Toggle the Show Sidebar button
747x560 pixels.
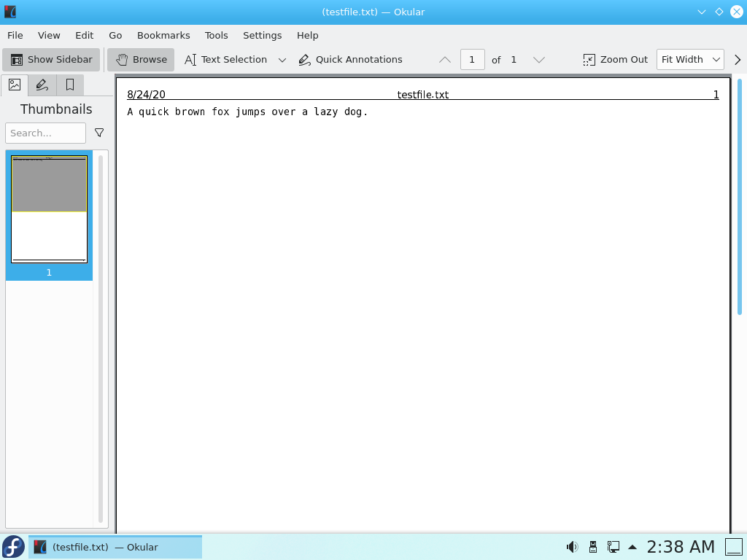51,60
